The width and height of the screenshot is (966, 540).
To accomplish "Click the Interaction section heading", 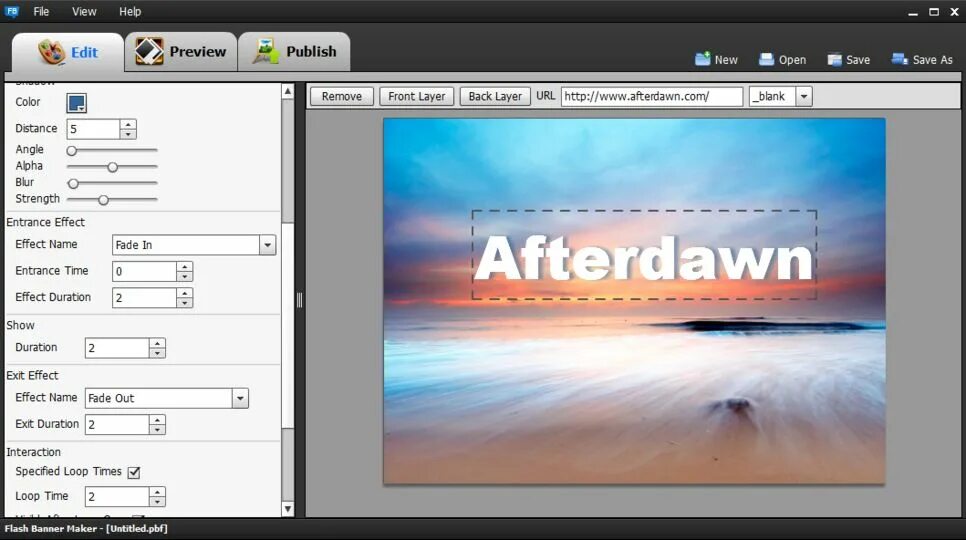I will (x=33, y=452).
